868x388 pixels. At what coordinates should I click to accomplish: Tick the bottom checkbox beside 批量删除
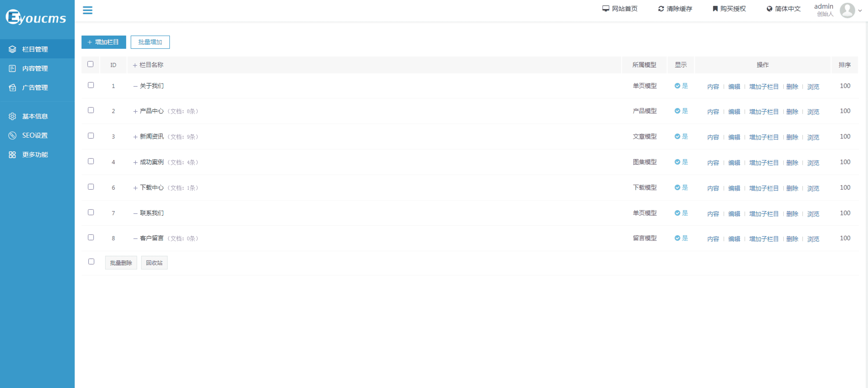point(91,261)
